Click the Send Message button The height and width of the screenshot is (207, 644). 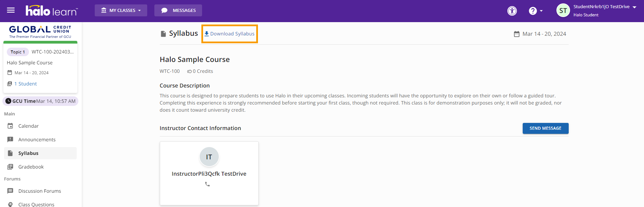click(x=546, y=128)
